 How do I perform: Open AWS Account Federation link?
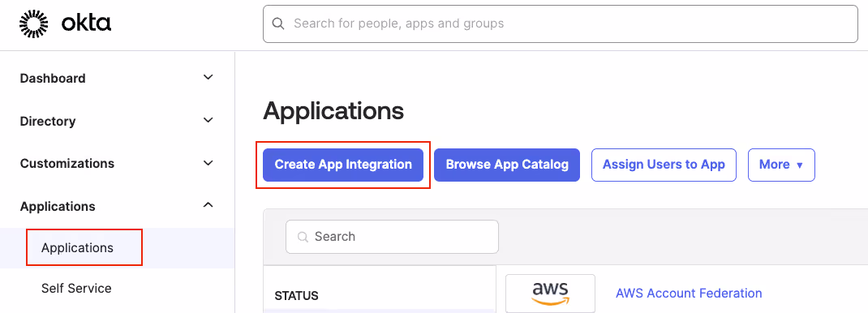click(x=689, y=293)
